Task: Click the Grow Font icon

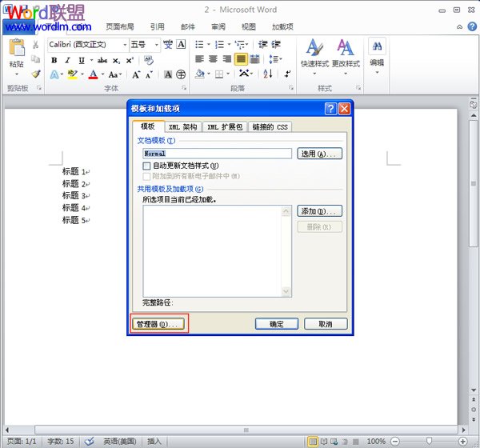Action: click(136, 74)
